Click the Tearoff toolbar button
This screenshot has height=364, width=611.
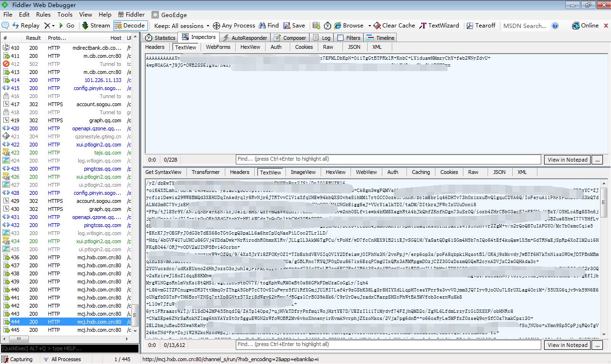[481, 26]
